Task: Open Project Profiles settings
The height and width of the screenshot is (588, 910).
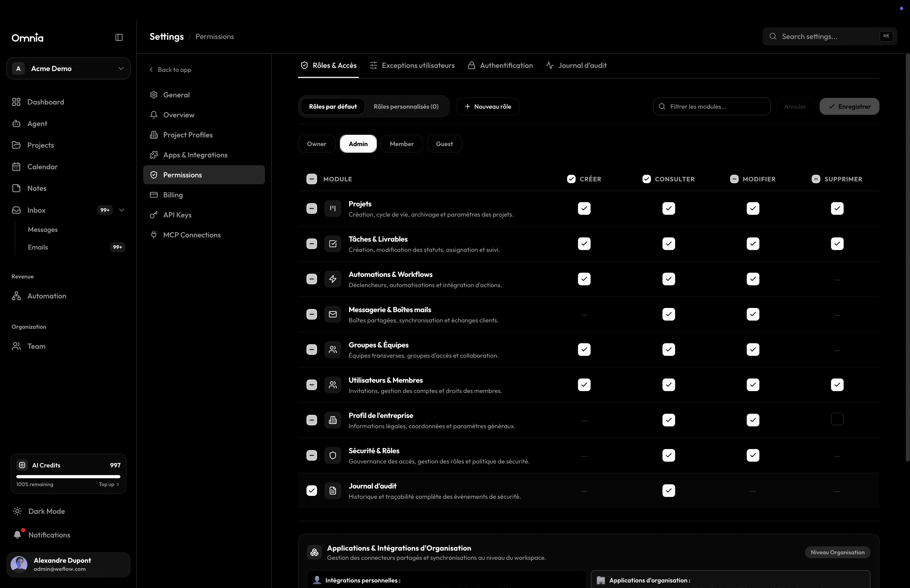Action: click(x=204, y=135)
